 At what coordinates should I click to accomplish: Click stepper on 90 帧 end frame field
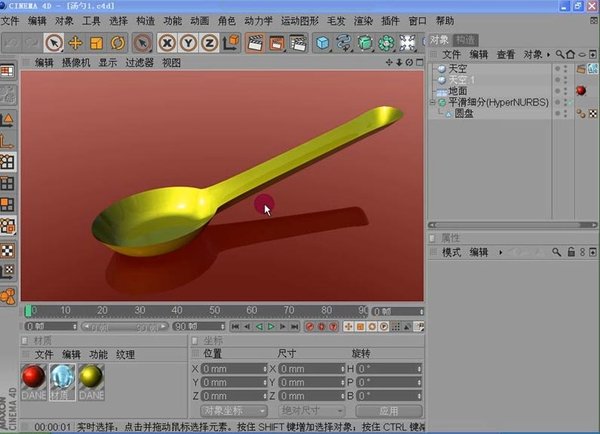click(x=223, y=326)
